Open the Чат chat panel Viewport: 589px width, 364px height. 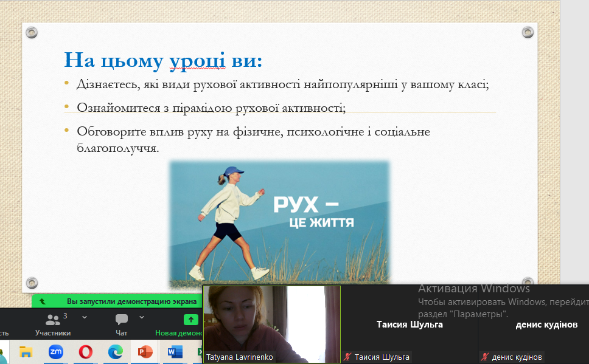point(122,321)
